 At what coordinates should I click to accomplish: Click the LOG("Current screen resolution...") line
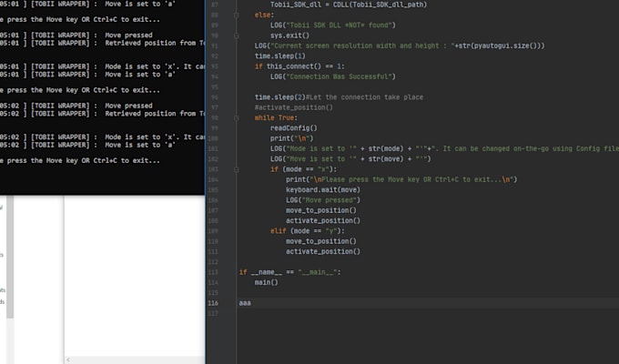400,45
